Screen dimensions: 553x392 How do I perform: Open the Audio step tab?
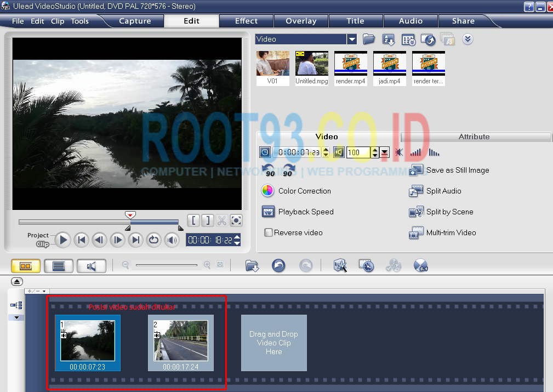pos(411,21)
